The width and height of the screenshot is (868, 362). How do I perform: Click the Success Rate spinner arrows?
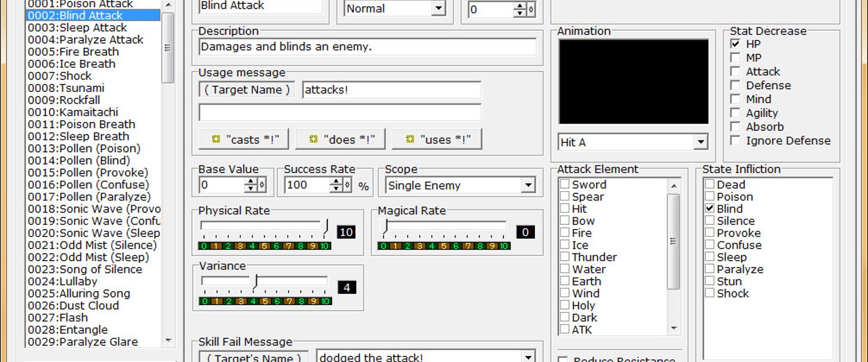[x=336, y=185]
